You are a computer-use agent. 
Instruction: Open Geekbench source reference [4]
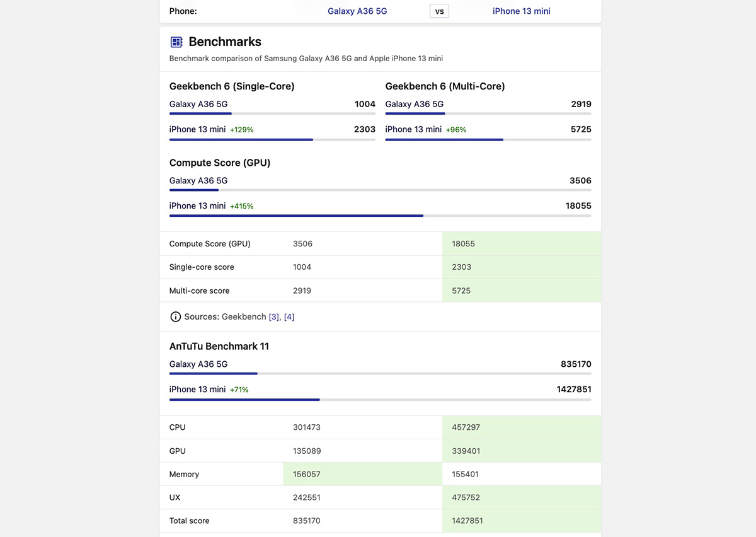click(289, 317)
